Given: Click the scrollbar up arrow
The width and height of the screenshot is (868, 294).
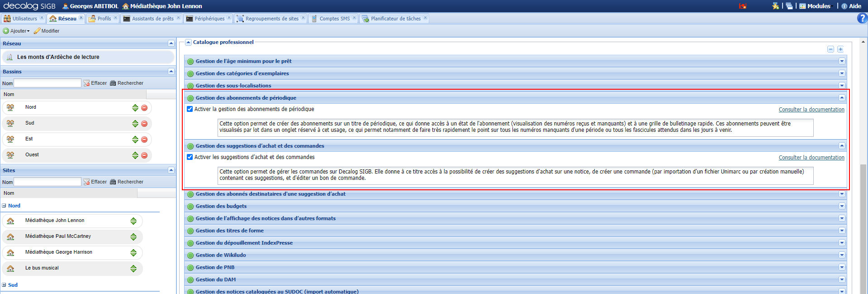Looking at the screenshot, I should tap(863, 42).
